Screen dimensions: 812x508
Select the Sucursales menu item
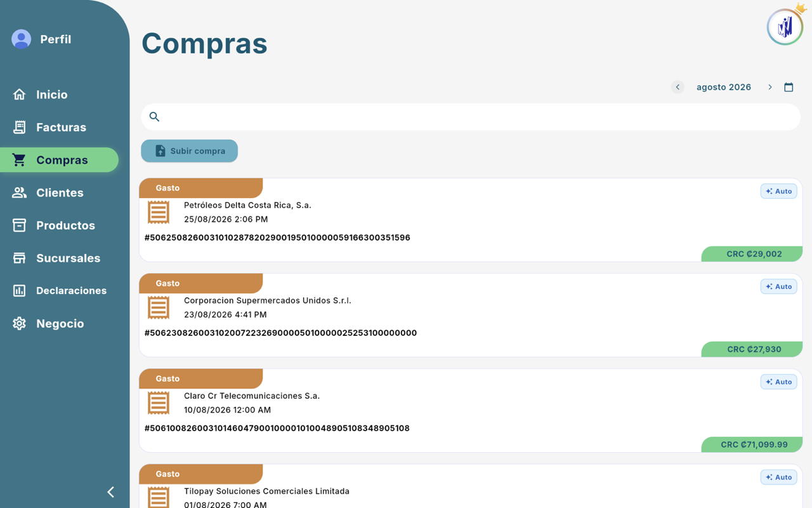click(60, 258)
